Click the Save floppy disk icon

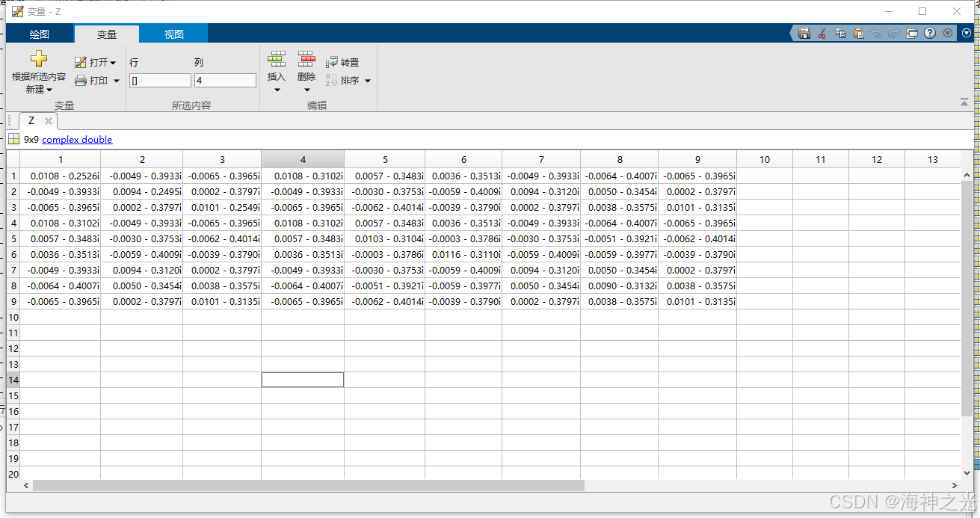point(804,34)
